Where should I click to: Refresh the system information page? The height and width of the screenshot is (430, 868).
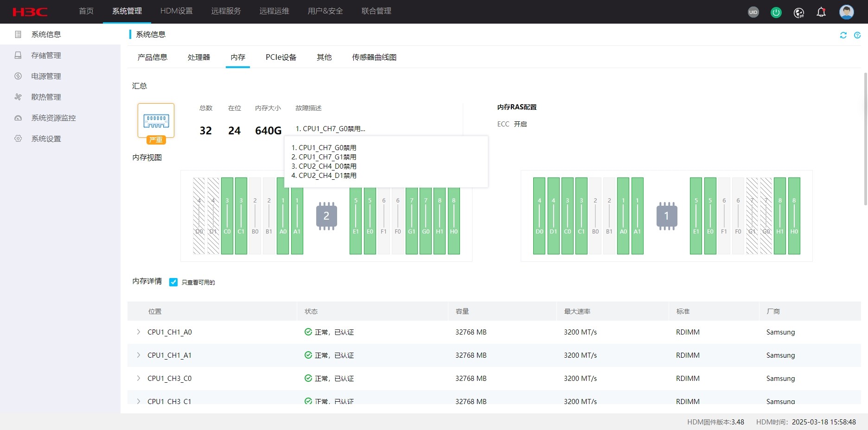(843, 35)
